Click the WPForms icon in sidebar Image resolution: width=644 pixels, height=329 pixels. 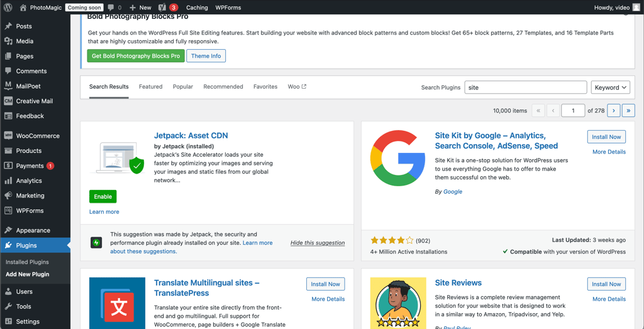(x=8, y=211)
